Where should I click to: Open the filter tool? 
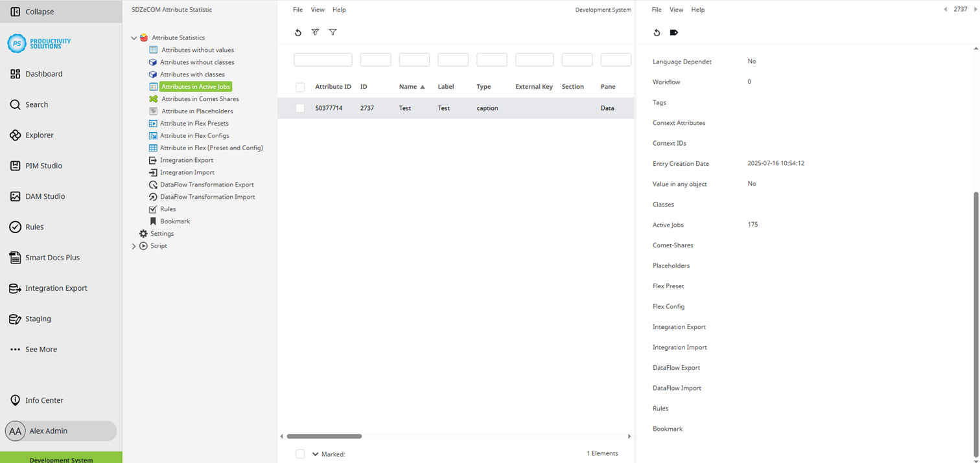click(x=332, y=32)
